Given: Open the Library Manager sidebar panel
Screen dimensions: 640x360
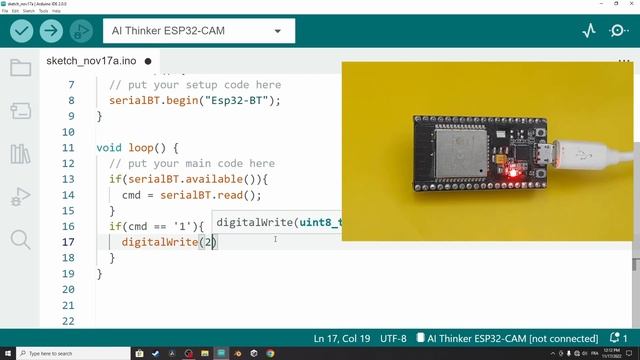Looking at the screenshot, I should click(x=20, y=154).
